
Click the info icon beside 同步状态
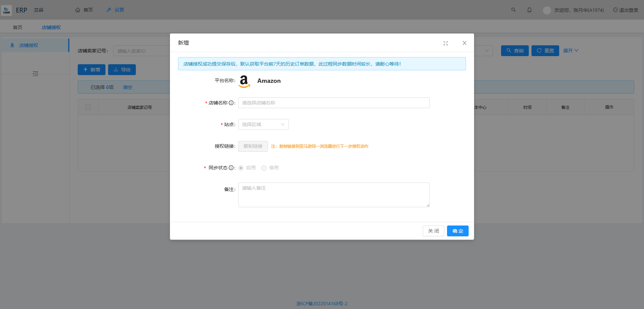(231, 168)
